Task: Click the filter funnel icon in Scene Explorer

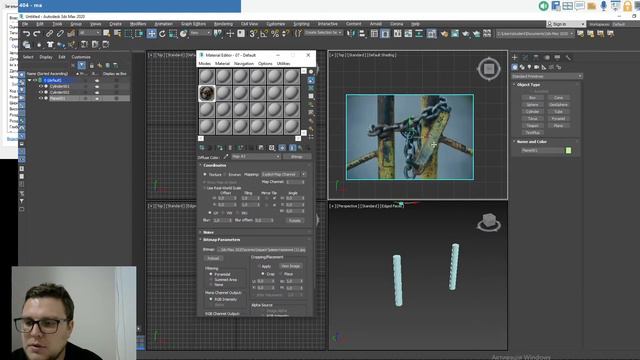Action: click(82, 65)
